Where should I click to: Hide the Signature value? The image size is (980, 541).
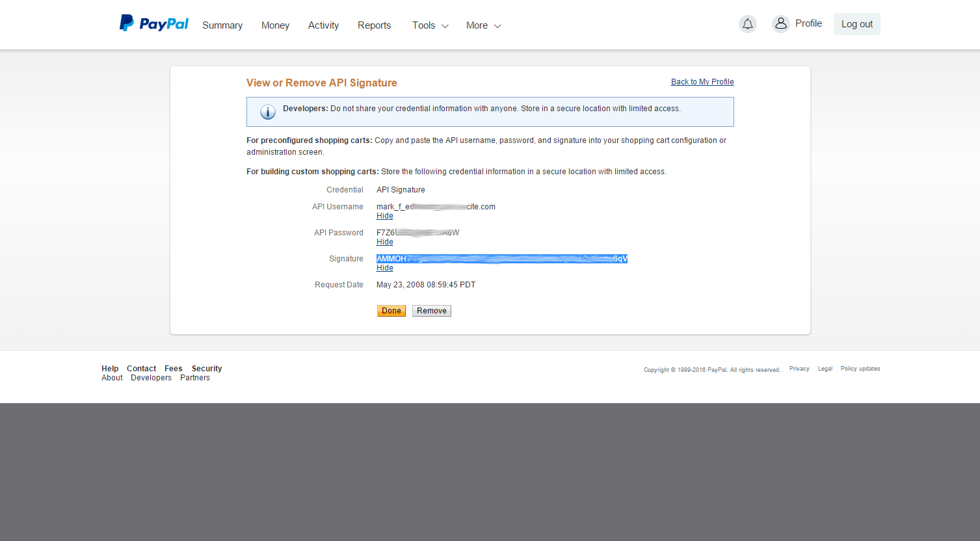point(385,268)
